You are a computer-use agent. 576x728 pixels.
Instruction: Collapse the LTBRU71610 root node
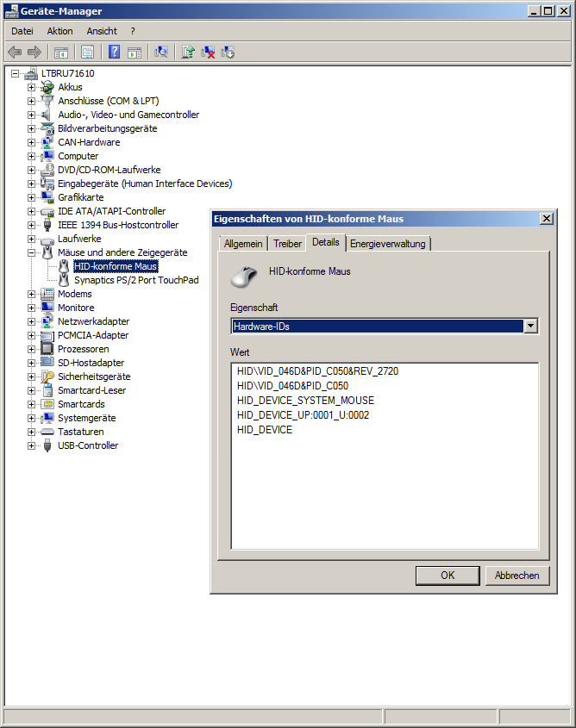[x=15, y=73]
